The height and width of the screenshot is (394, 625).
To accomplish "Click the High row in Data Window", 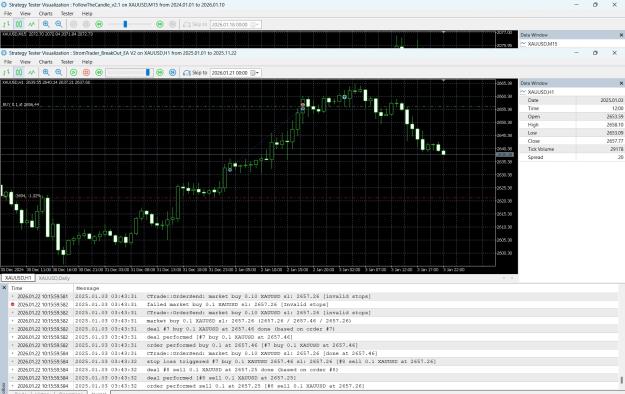I will [572, 125].
